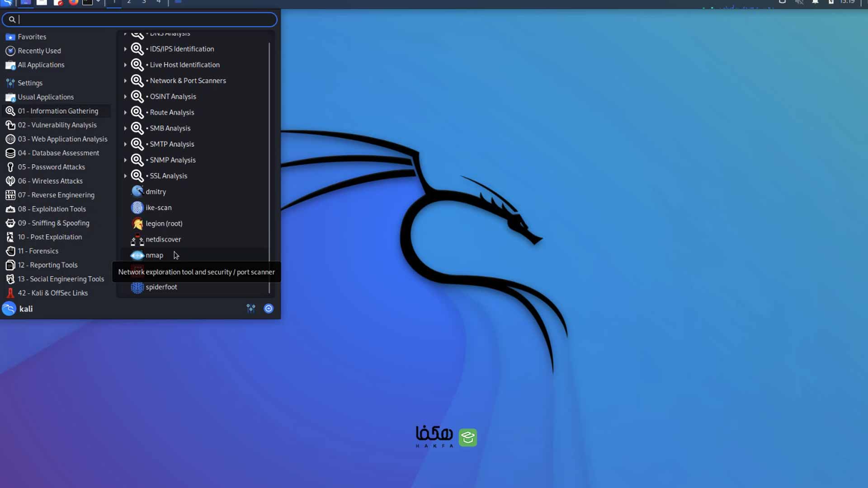The image size is (868, 488).
Task: Unmute the volume icon in system tray
Action: [x=799, y=2]
